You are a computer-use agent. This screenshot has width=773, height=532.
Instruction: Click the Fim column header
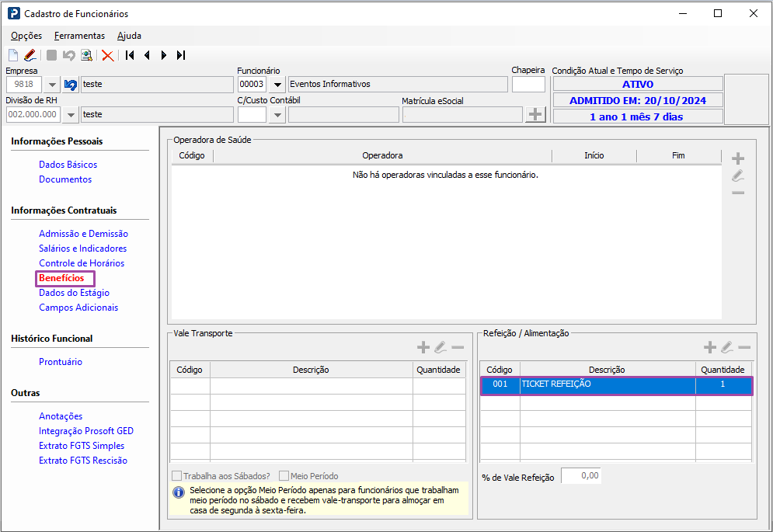(x=678, y=156)
